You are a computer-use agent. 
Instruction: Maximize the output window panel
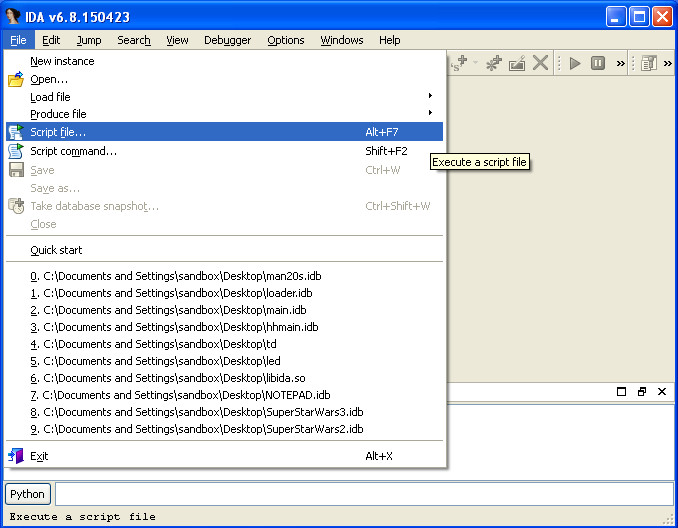click(x=621, y=392)
